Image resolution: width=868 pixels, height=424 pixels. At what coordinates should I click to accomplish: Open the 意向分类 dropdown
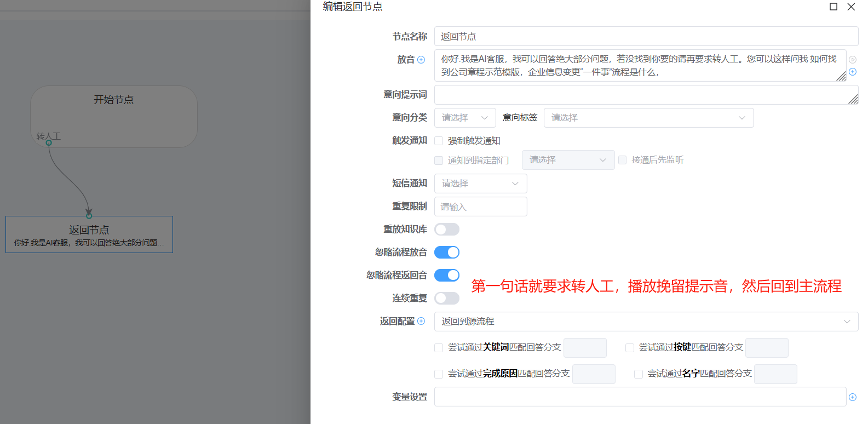[x=464, y=118]
